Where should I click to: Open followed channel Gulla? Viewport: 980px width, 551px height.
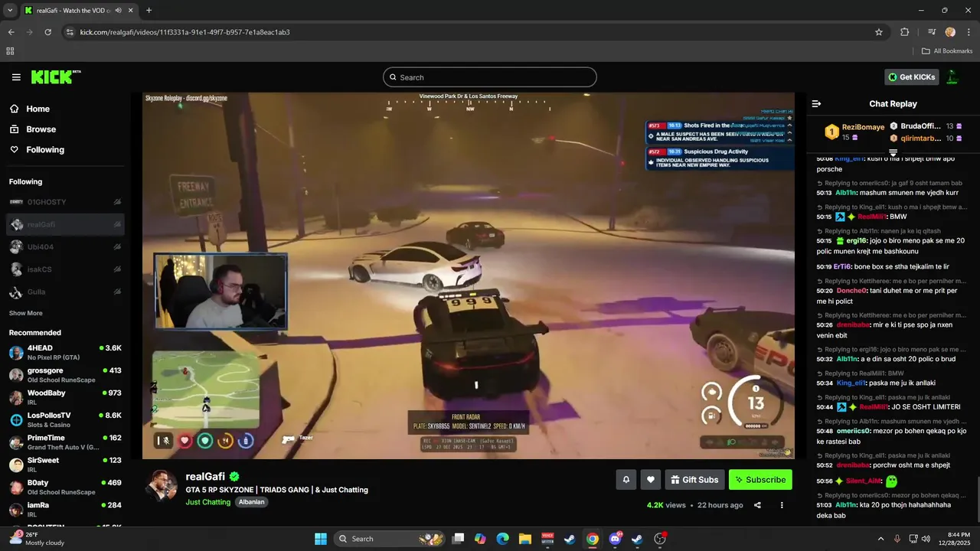coord(65,292)
